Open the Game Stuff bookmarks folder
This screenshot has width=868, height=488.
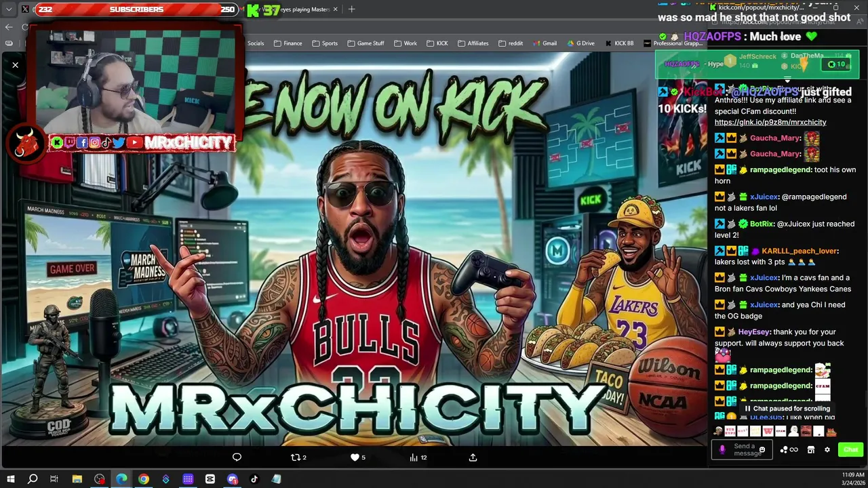point(366,43)
